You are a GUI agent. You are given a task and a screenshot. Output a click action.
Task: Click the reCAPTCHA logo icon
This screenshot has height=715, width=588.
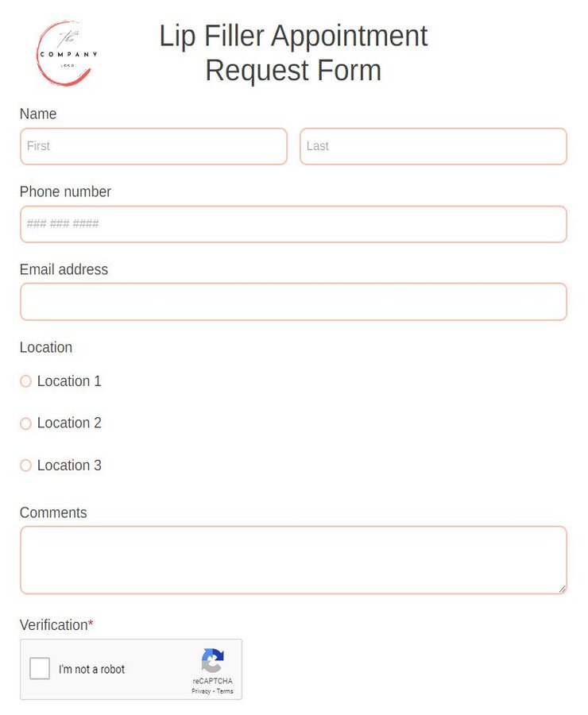pyautogui.click(x=212, y=662)
